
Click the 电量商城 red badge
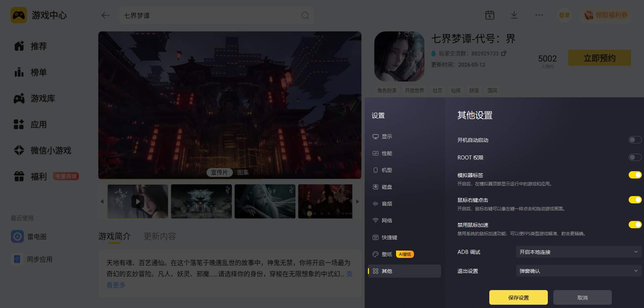coord(66,176)
